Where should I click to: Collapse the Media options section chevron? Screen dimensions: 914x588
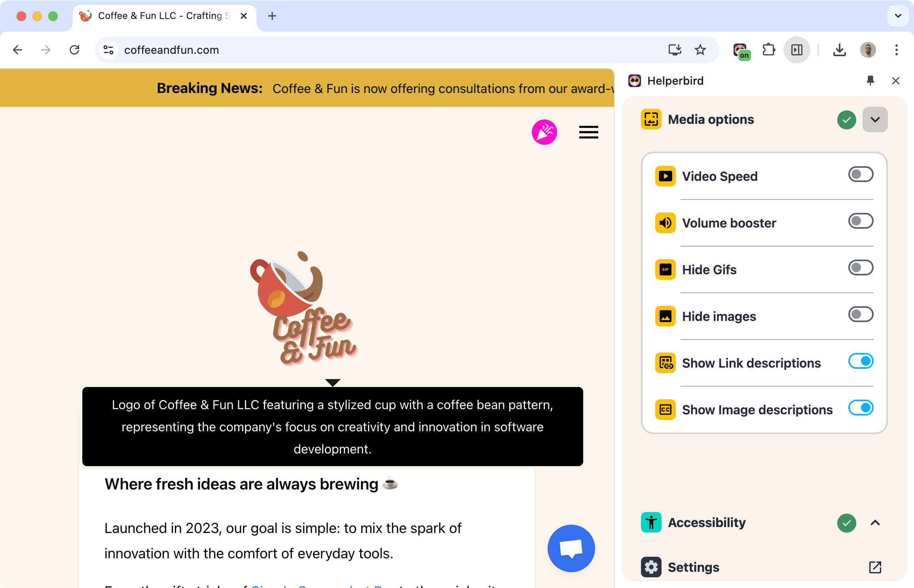click(875, 119)
